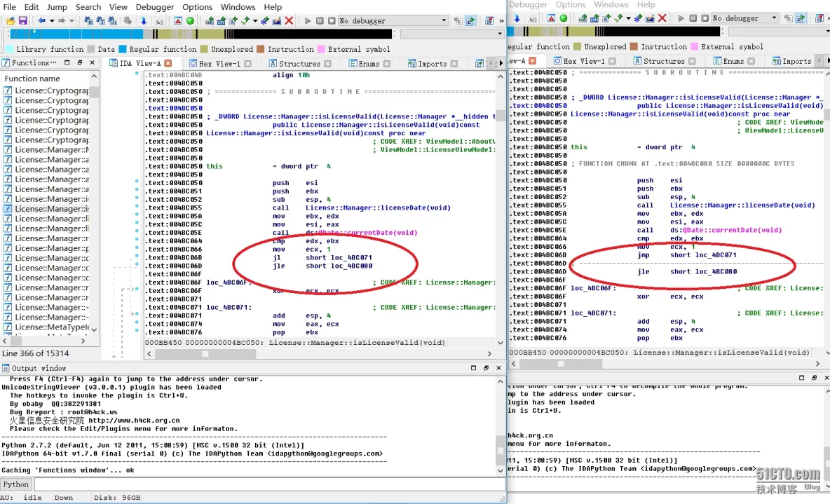The image size is (830, 504).
Task: Close the Structures tab in left window
Action: (327, 64)
